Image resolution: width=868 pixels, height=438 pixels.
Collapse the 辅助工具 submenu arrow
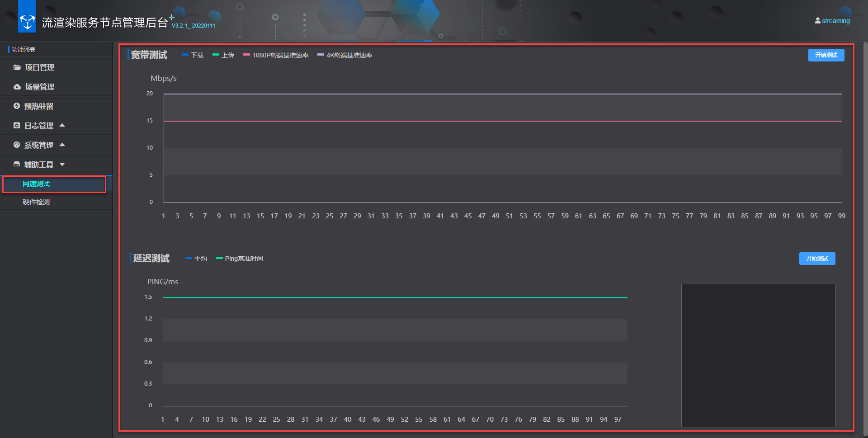coord(62,165)
